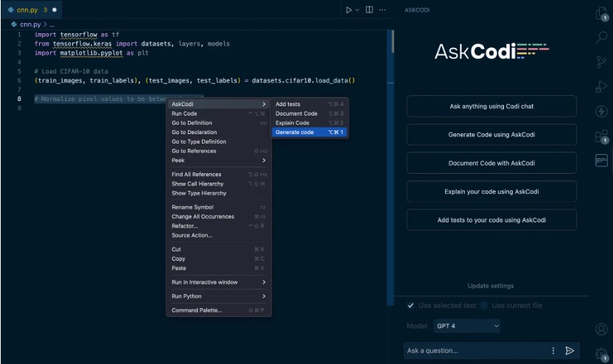Expand the Run in Interactive window submenu
The height and width of the screenshot is (364, 613).
[218, 282]
